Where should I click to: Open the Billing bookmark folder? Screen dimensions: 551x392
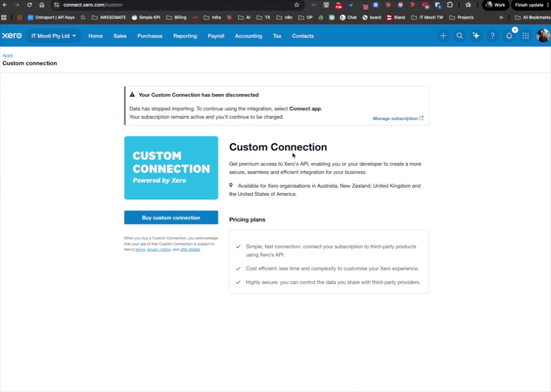(176, 17)
